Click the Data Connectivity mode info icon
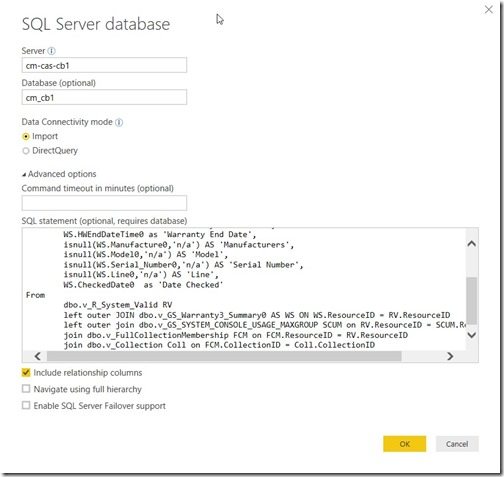This screenshot has height=477, width=504. [119, 122]
